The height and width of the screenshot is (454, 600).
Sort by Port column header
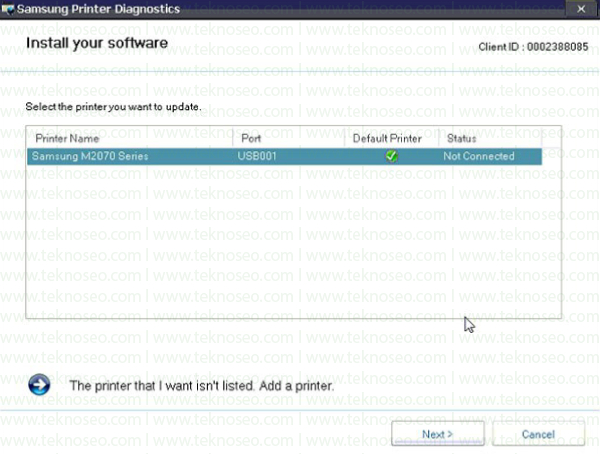289,138
